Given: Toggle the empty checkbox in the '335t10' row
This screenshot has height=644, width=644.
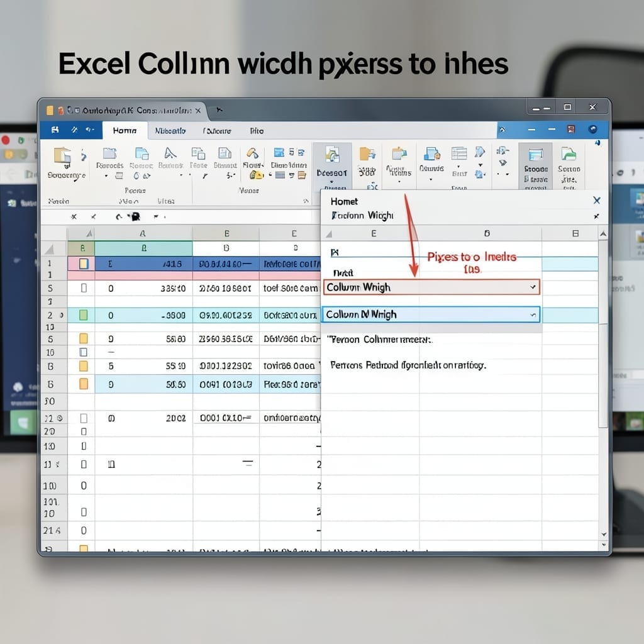Looking at the screenshot, I should (x=84, y=288).
